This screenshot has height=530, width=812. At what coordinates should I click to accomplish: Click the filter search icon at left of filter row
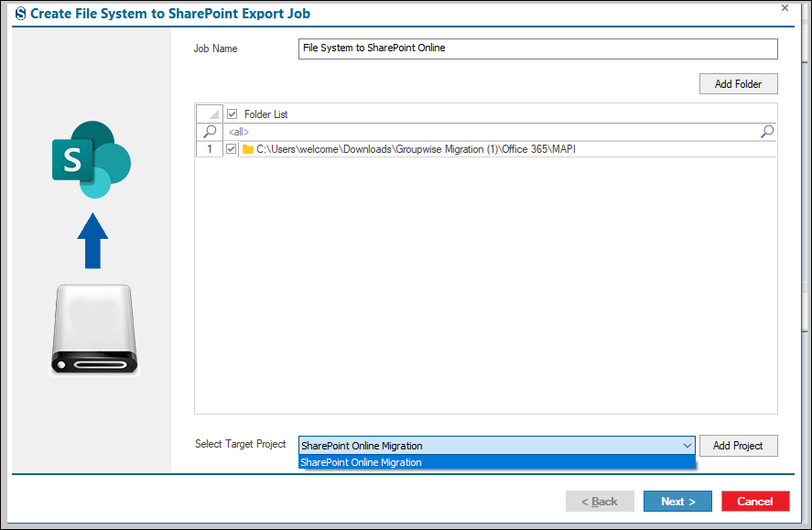(210, 132)
